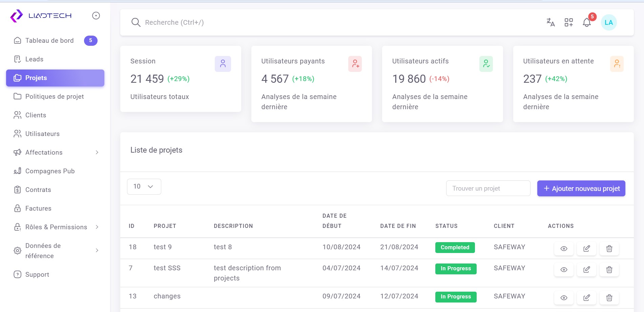Open the rows-per-page dropdown showing 10
644x312 pixels.
[x=144, y=187]
